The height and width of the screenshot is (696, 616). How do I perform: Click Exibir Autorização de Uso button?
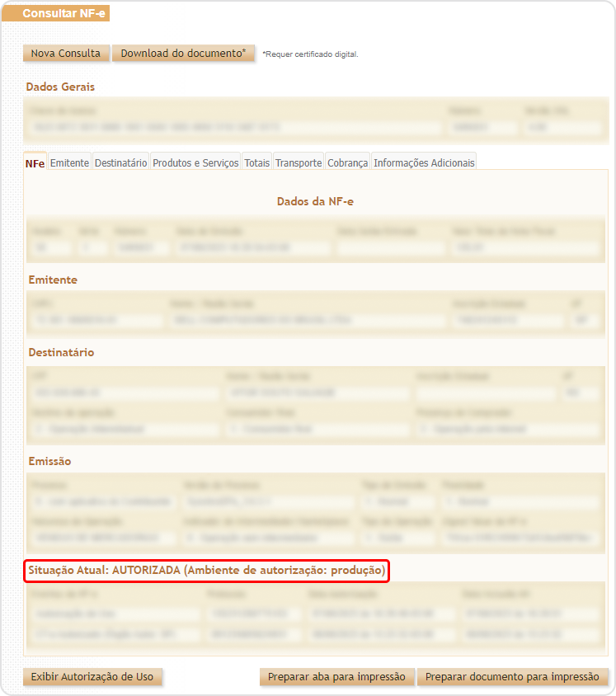[92, 676]
